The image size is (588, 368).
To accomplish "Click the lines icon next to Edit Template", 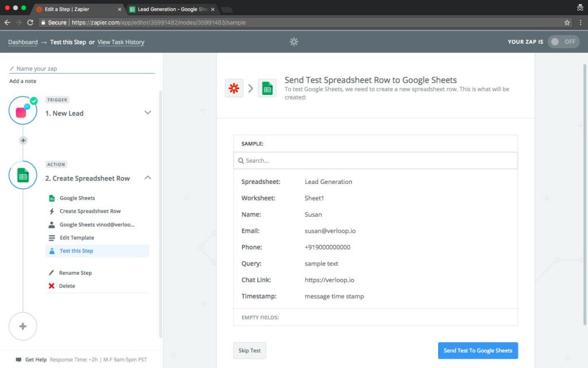I will 52,237.
